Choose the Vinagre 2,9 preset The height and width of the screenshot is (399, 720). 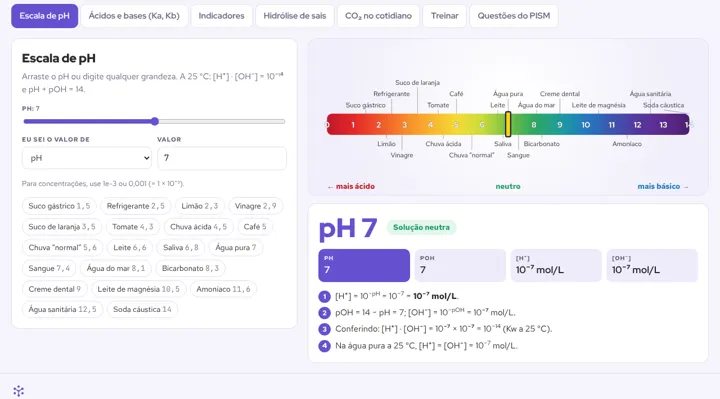click(255, 206)
